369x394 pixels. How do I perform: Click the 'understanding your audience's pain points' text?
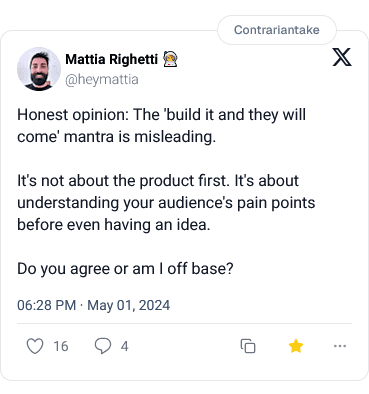[166, 203]
